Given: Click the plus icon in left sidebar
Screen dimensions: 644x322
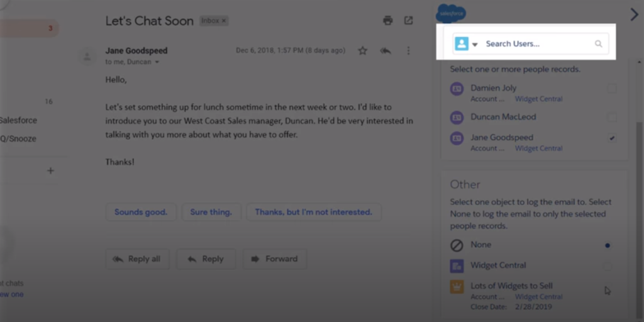Looking at the screenshot, I should point(51,170).
